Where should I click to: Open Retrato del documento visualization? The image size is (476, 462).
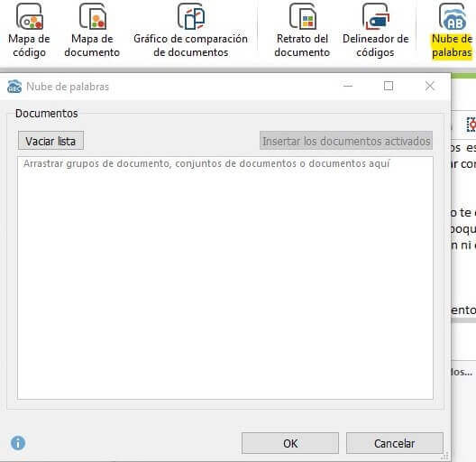(302, 31)
